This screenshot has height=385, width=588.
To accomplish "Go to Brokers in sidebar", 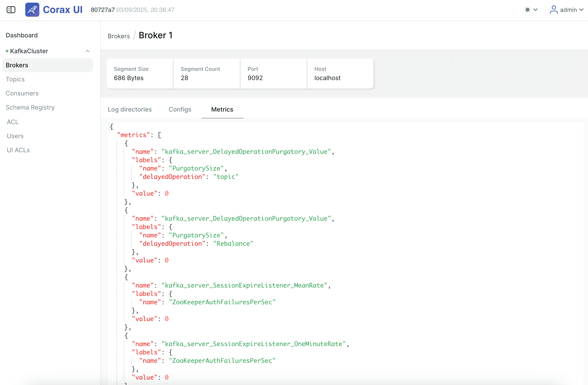I will click(48, 65).
